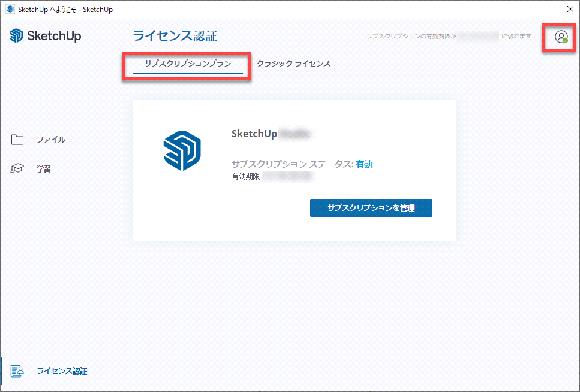Open the user account icon at top right

pyautogui.click(x=561, y=37)
